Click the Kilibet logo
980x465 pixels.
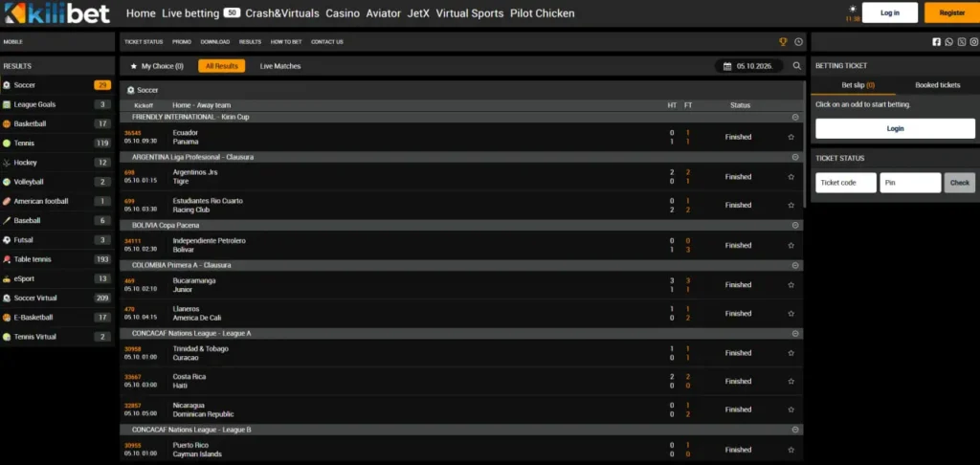tap(56, 13)
